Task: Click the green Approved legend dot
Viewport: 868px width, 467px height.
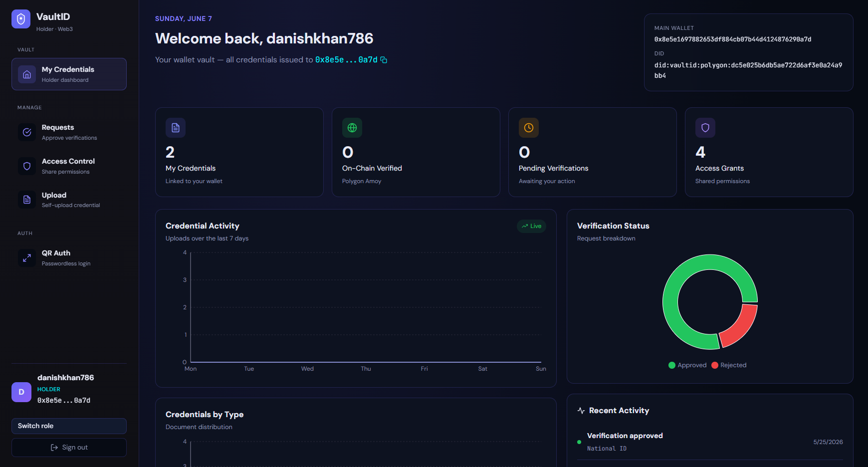Action: pyautogui.click(x=672, y=365)
